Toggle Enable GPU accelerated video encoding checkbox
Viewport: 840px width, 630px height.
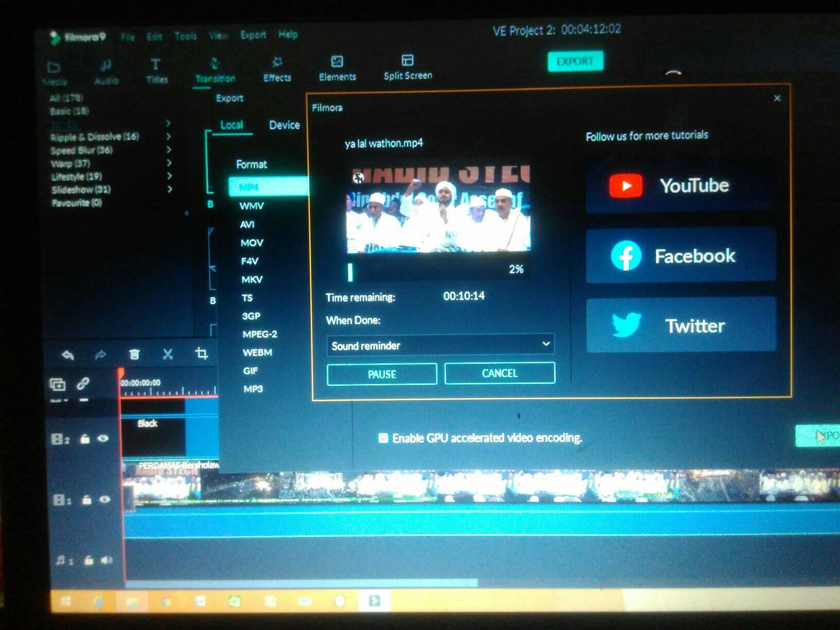383,438
